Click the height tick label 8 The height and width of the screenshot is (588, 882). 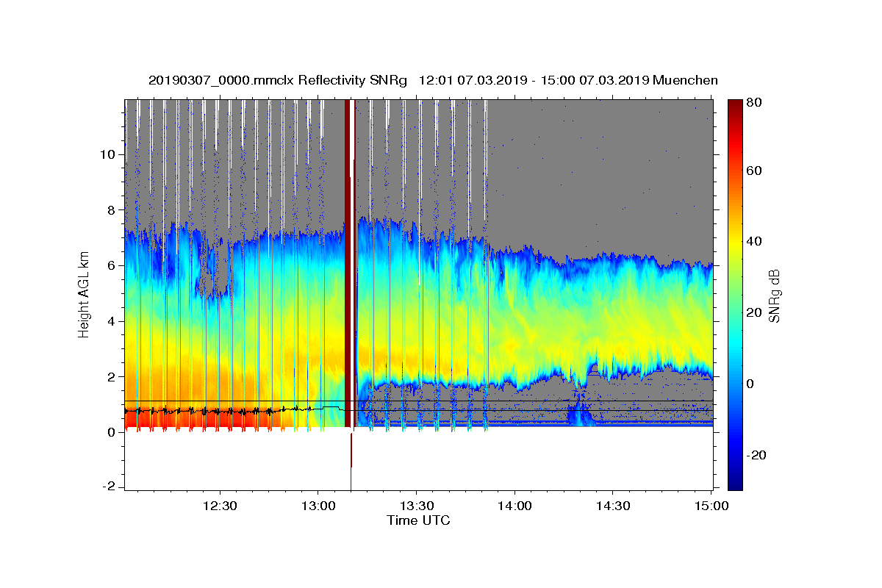tap(112, 209)
